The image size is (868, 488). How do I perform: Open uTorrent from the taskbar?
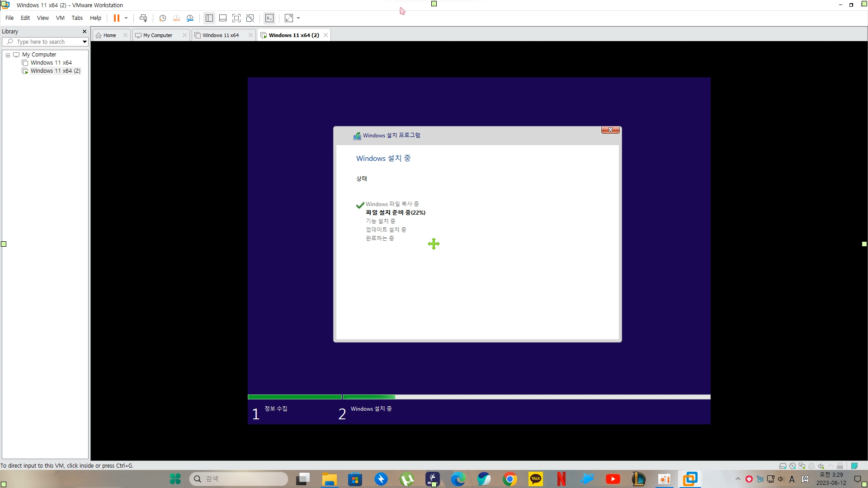click(407, 479)
